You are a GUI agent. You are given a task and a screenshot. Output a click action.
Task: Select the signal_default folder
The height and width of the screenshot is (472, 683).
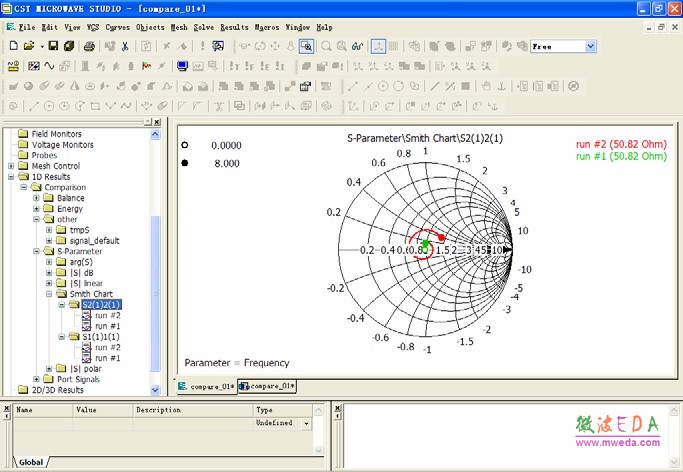tap(95, 241)
